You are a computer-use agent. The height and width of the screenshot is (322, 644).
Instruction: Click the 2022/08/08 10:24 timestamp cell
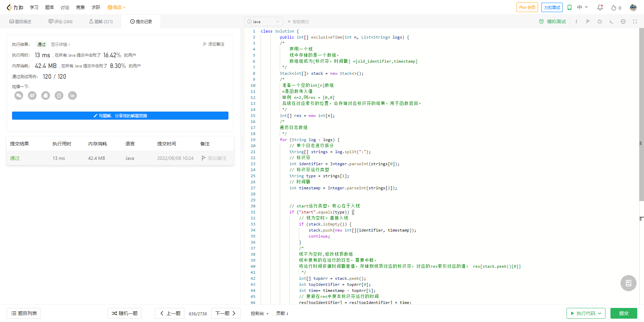coord(175,158)
